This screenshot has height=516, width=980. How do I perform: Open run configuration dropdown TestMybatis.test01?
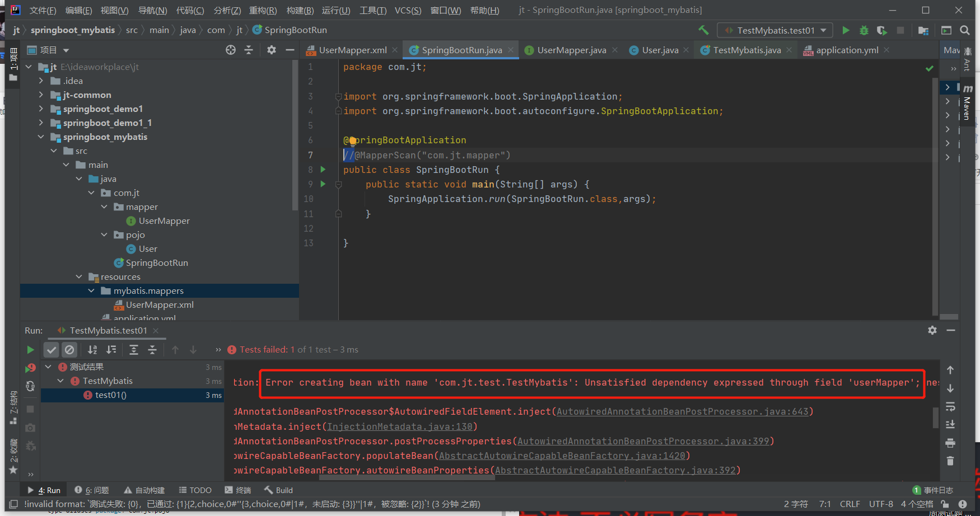pos(775,30)
